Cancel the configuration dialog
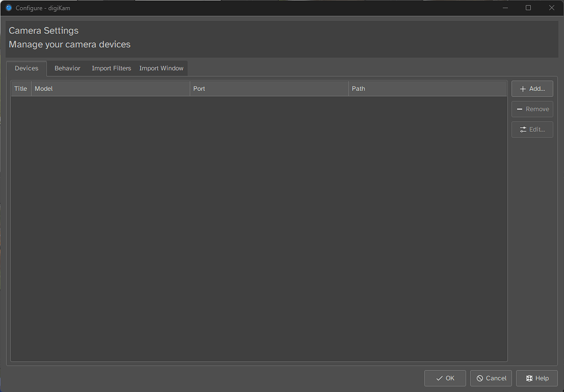 (491, 378)
